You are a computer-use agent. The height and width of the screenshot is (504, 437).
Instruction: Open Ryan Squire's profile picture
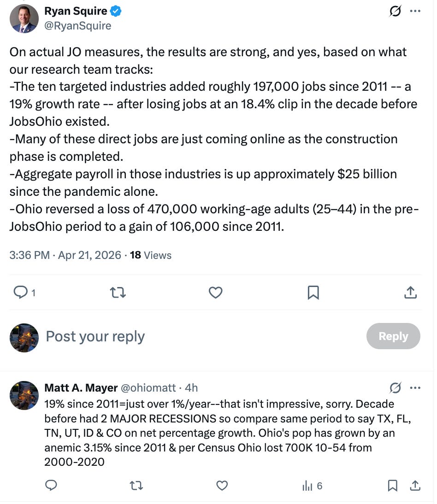click(24, 18)
